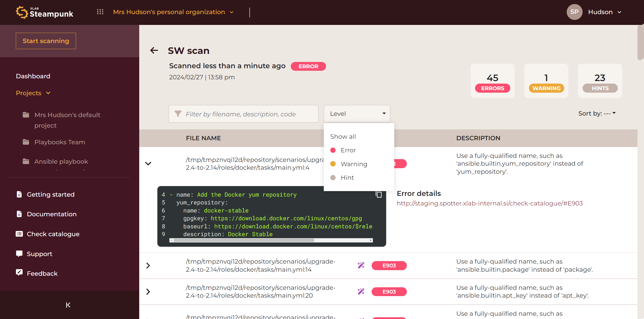
Task: Click the Start scanning button
Action: pos(46,41)
